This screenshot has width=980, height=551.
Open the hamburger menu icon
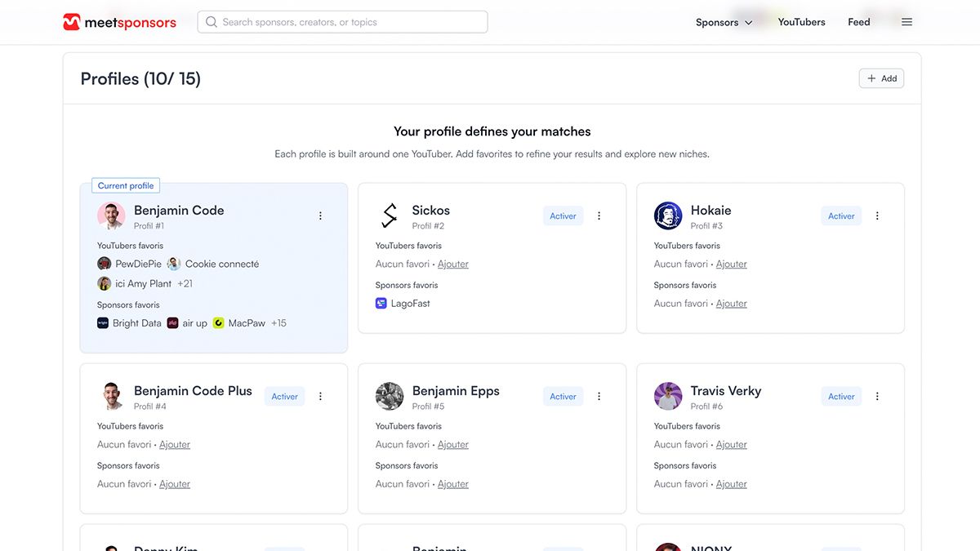[906, 22]
